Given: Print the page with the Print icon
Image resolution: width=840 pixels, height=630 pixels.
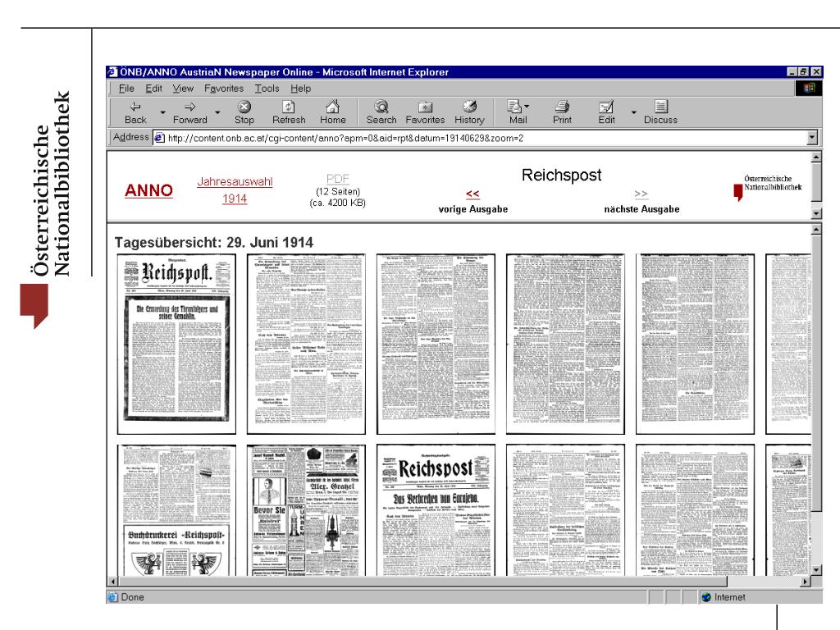Looking at the screenshot, I should click(x=562, y=112).
